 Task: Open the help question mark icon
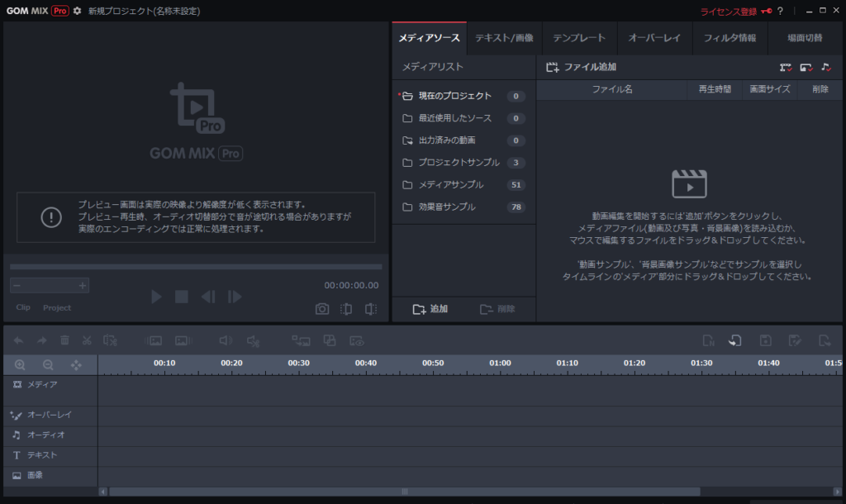pos(780,11)
